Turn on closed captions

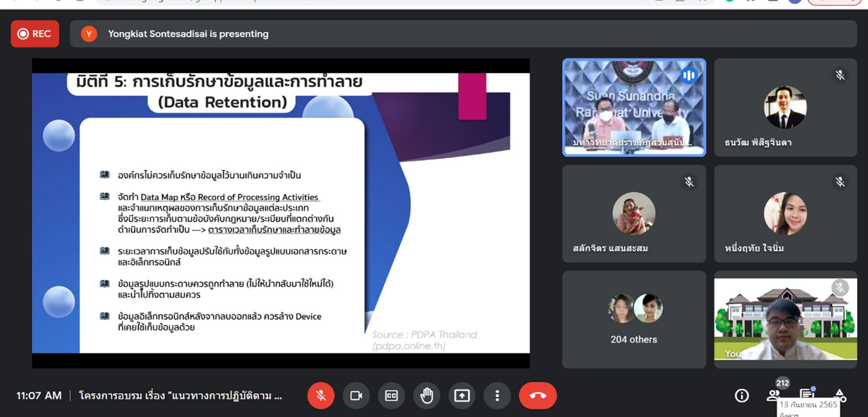pos(391,396)
